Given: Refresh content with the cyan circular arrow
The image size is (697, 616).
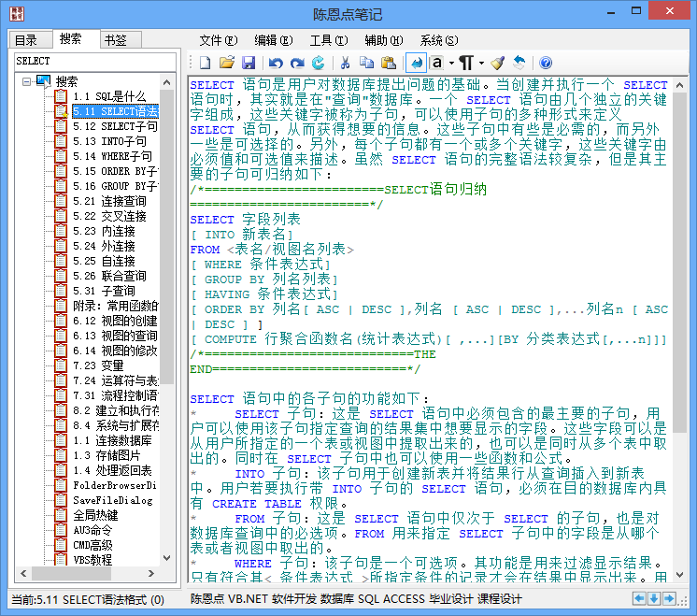Looking at the screenshot, I should (x=319, y=63).
